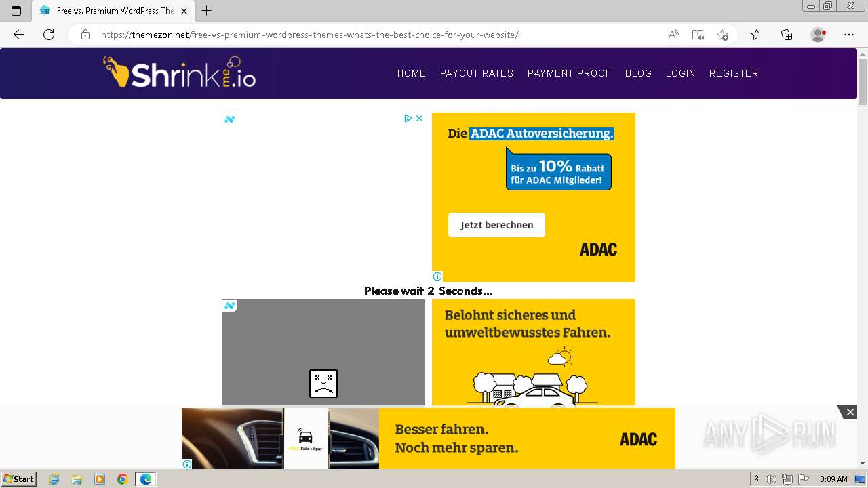Open Settings and more ellipsis menu
868x488 pixels.
[849, 35]
